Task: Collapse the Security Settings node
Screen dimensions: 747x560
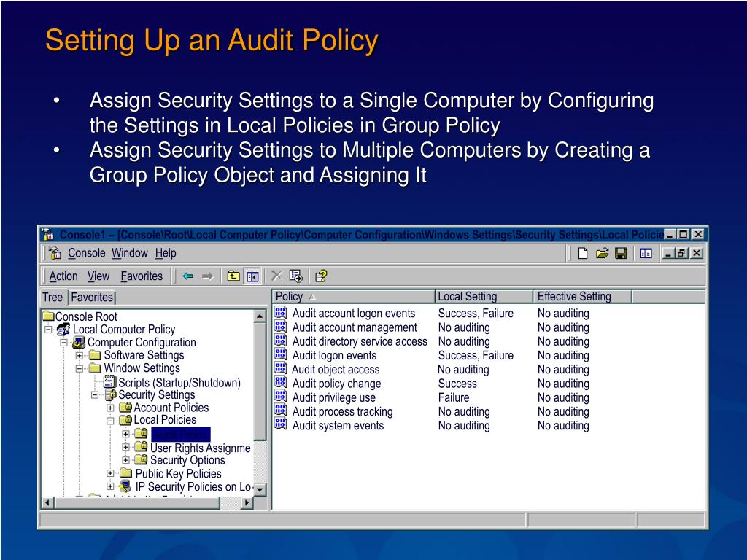Action: tap(95, 394)
